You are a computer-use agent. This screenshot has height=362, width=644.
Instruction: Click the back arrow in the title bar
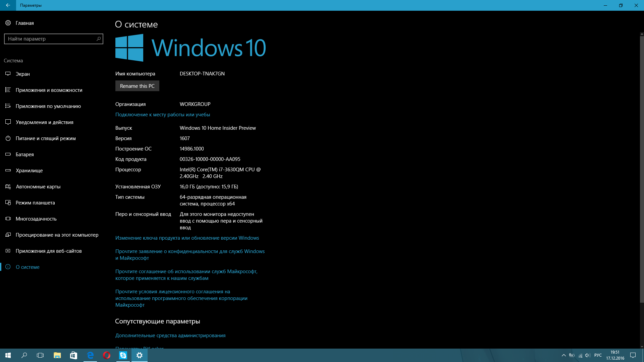pos(8,5)
